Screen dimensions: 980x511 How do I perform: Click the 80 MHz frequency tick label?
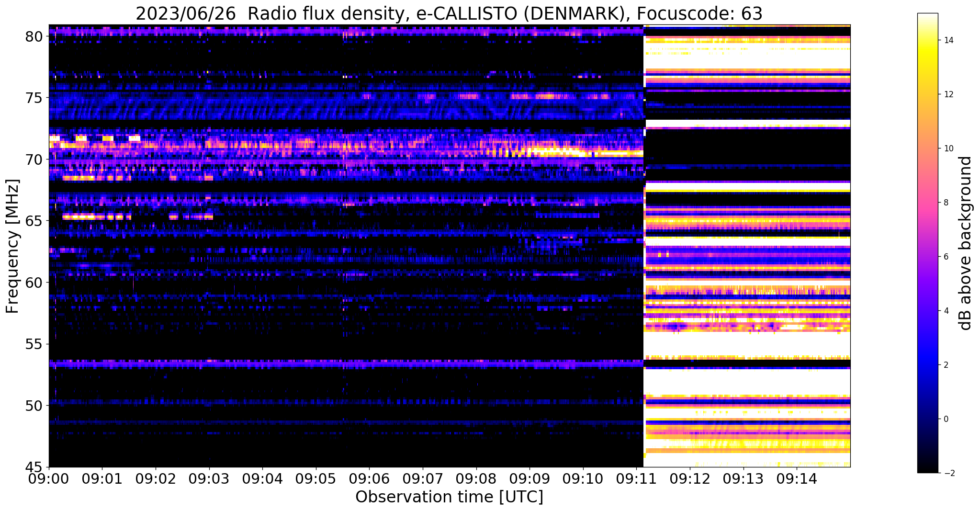click(x=34, y=36)
